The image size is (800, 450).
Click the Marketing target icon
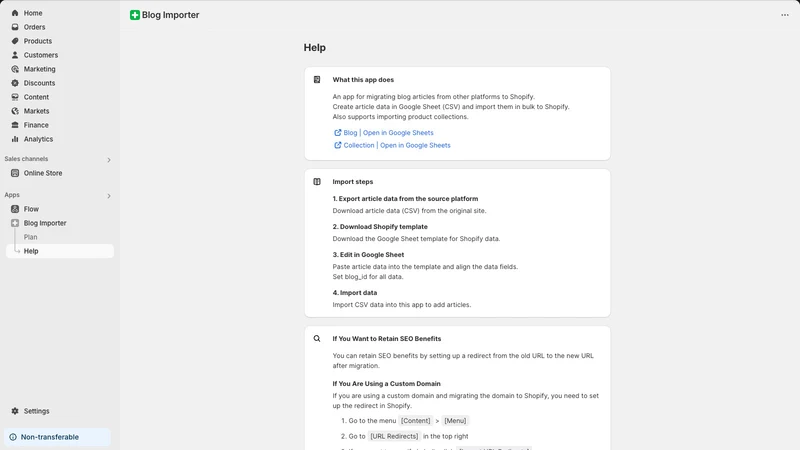15,69
